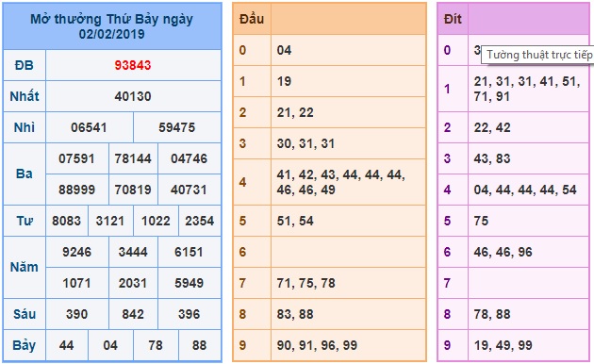This screenshot has width=594, height=364.
Task: Choose the number 3444
Action: click(133, 252)
